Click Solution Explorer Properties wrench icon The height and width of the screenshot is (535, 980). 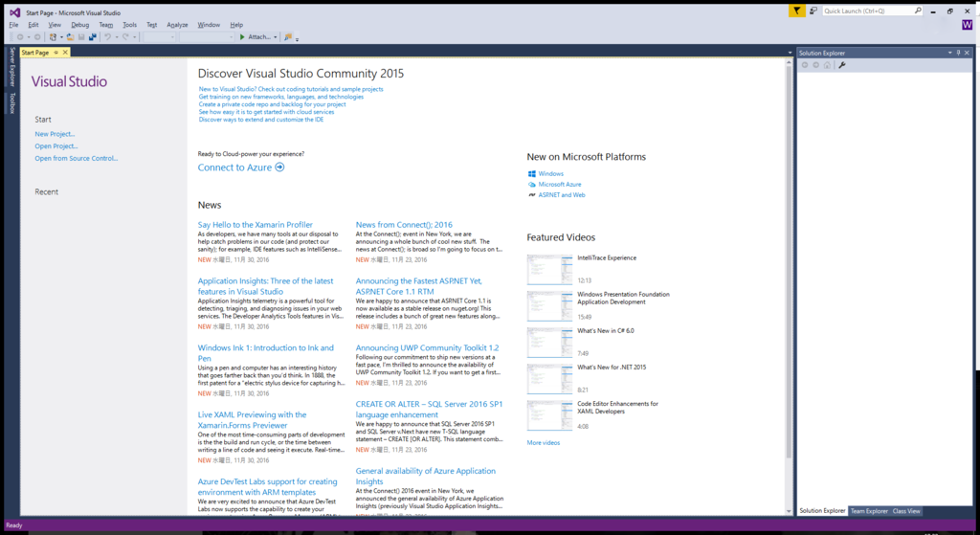(x=842, y=65)
